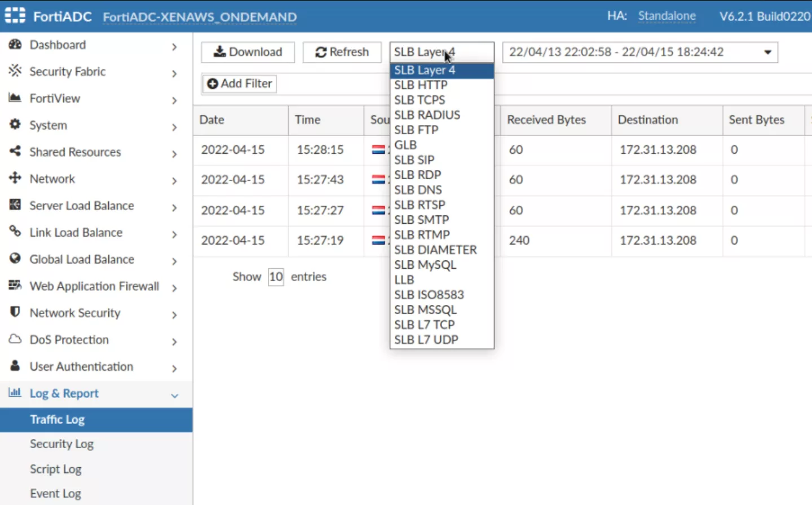
Task: Click the FortiView chart icon
Action: point(15,98)
